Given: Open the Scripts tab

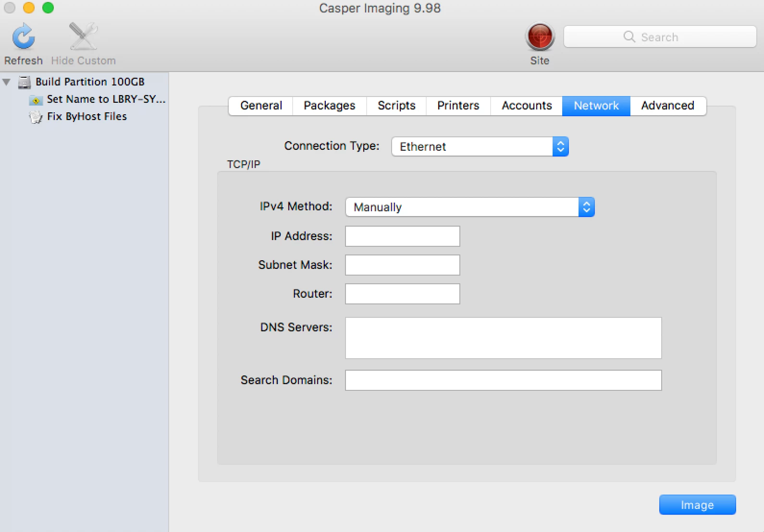Looking at the screenshot, I should [396, 106].
